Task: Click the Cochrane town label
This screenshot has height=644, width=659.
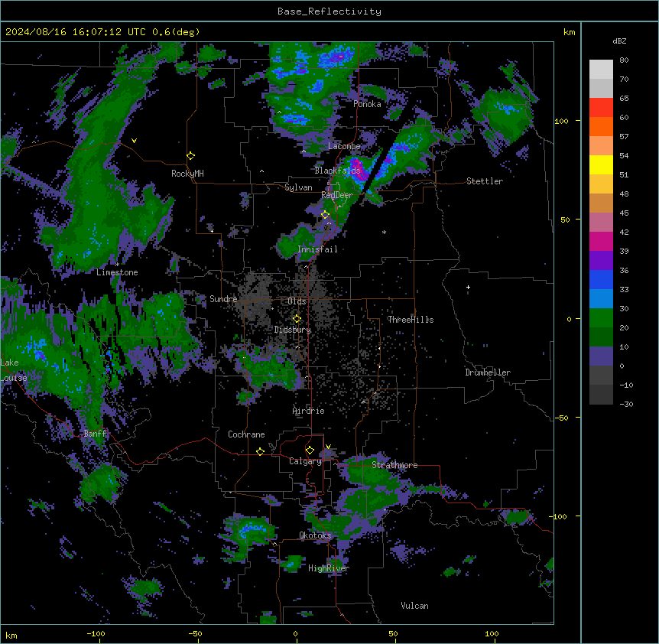Action: pyautogui.click(x=246, y=434)
